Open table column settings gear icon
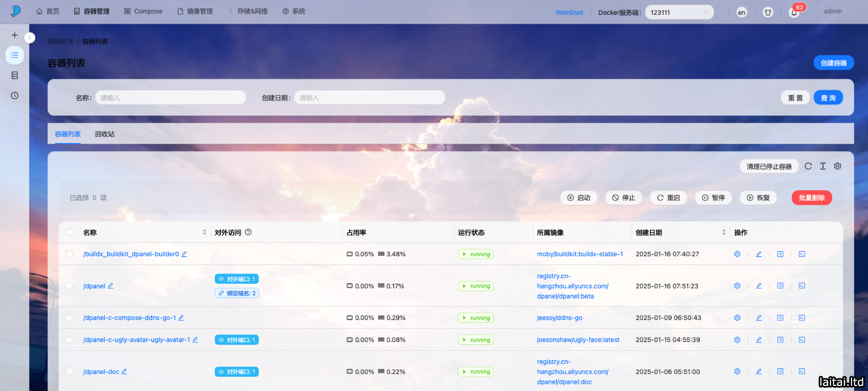This screenshot has width=868, height=391. click(838, 166)
